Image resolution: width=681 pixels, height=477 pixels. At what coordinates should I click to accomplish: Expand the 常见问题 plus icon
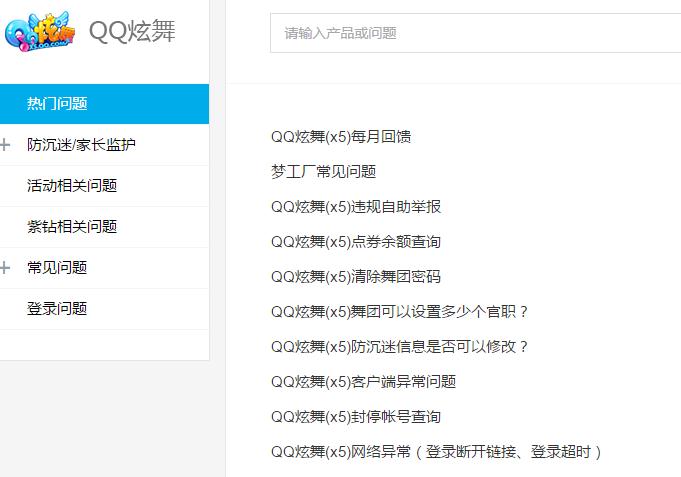6,268
